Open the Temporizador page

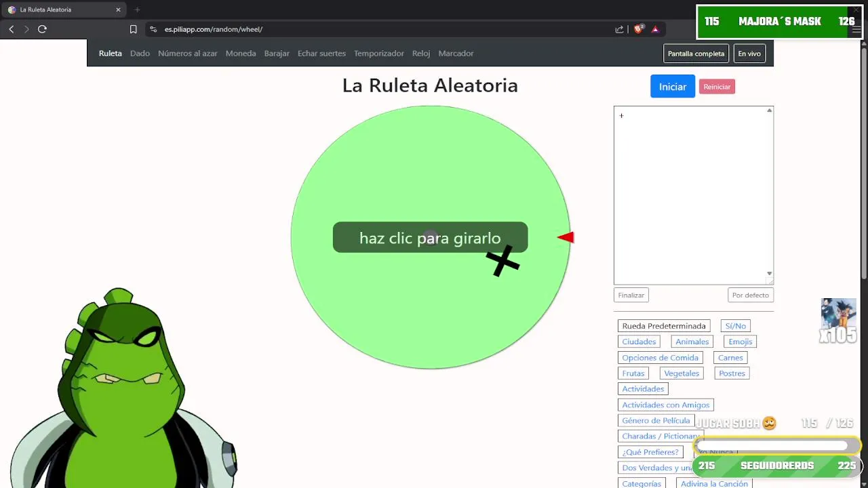379,54
